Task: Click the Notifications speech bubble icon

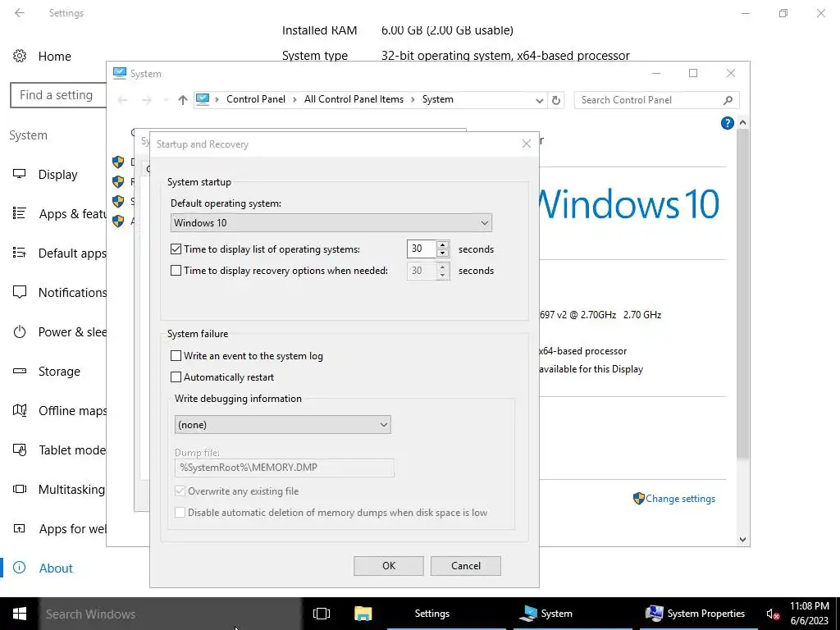Action: pyautogui.click(x=20, y=292)
